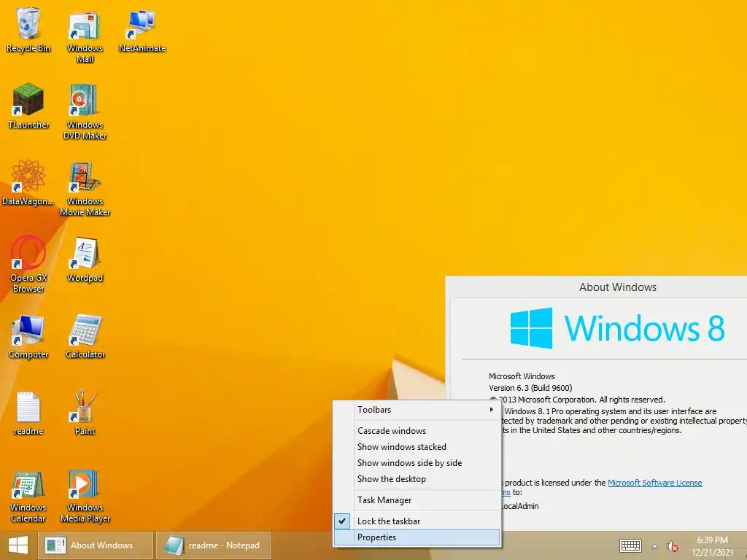Open the touch keyboard tray icon
The height and width of the screenshot is (560, 747).
click(x=630, y=545)
